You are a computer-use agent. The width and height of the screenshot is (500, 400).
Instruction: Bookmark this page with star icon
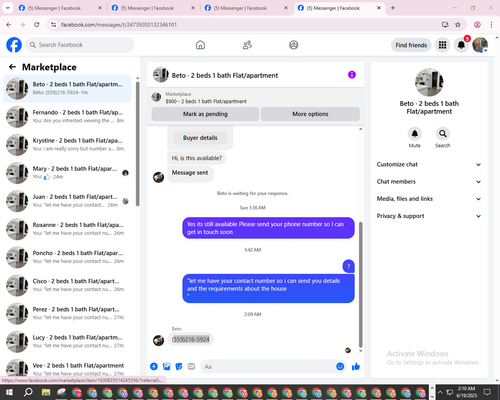[458, 25]
